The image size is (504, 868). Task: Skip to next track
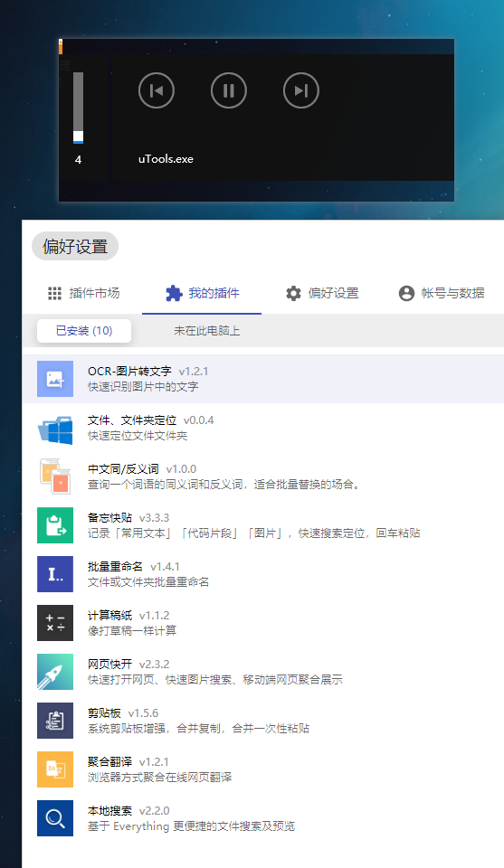(300, 90)
